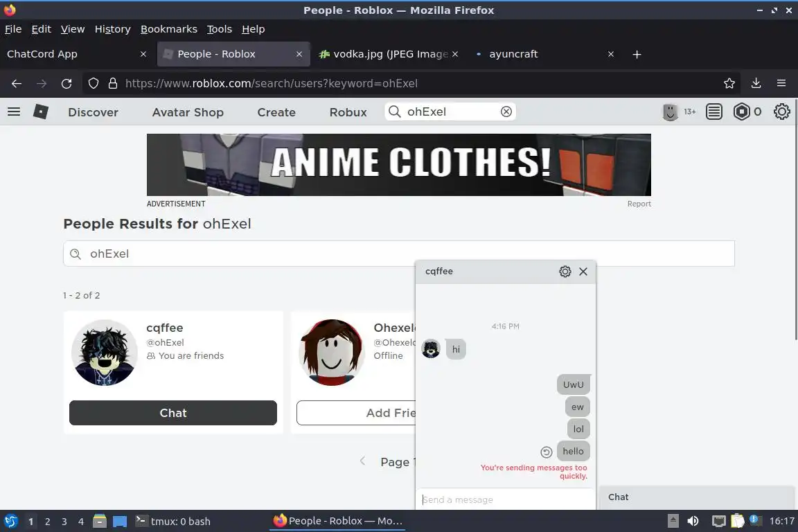
Task: Open the avatar profile icon in header
Action: pos(671,112)
